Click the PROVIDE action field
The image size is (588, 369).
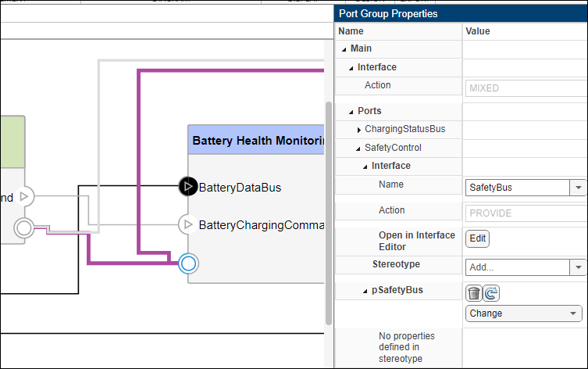(x=525, y=213)
